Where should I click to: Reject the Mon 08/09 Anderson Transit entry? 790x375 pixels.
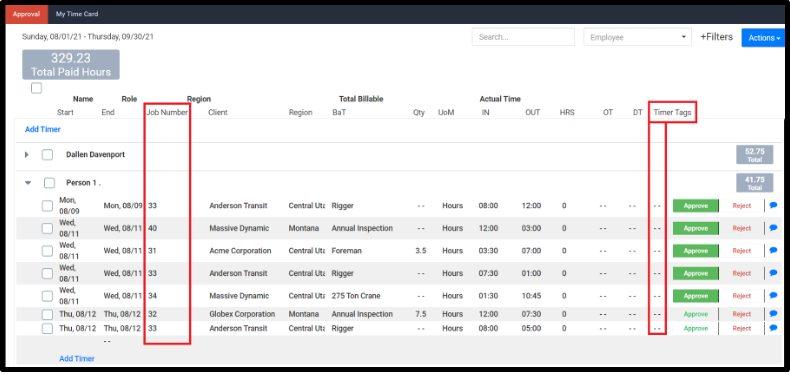742,206
